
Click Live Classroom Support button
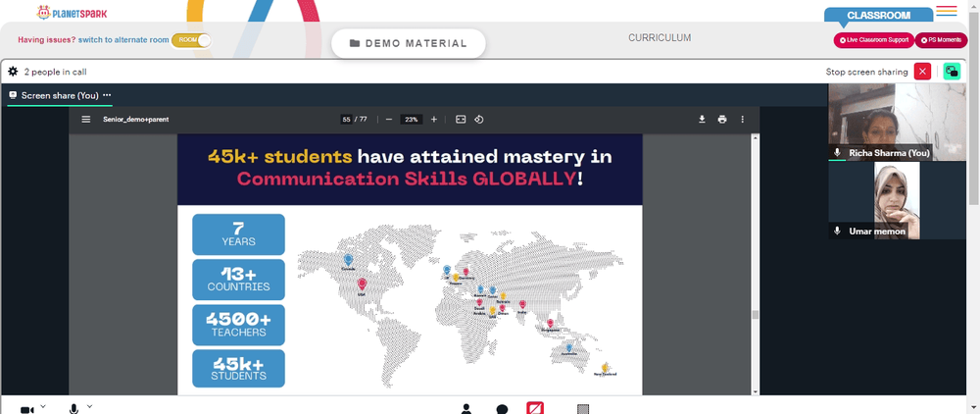[x=874, y=40]
